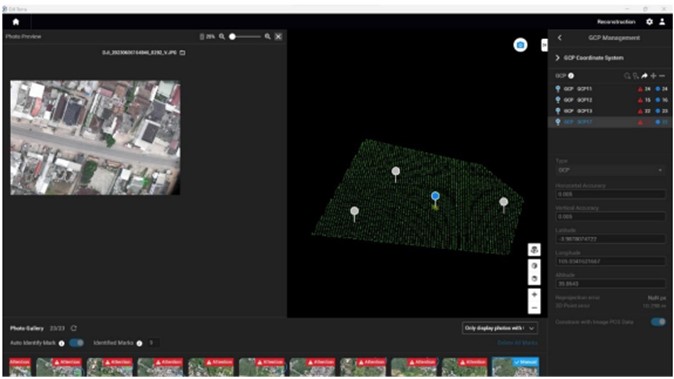Go back using the GCP Management arrow
The height and width of the screenshot is (379, 674).
pyautogui.click(x=559, y=38)
